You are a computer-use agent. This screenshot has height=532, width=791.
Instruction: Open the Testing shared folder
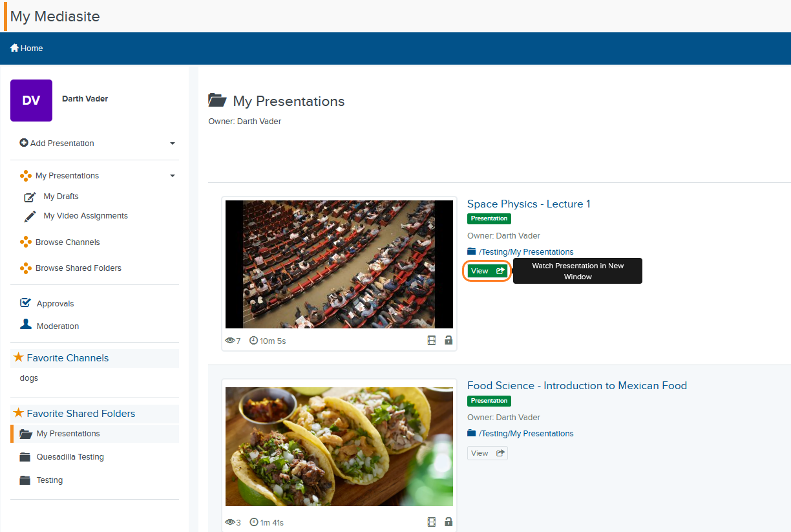[x=50, y=480]
